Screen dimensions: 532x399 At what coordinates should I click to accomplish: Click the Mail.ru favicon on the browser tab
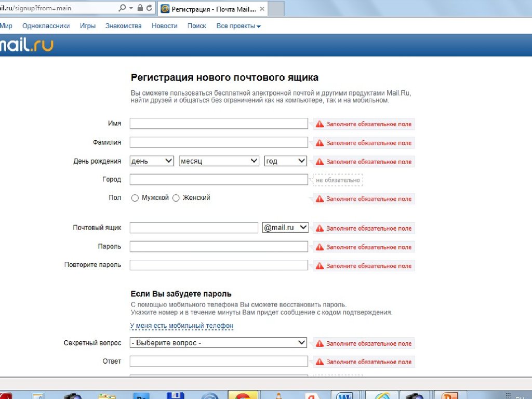coord(165,9)
